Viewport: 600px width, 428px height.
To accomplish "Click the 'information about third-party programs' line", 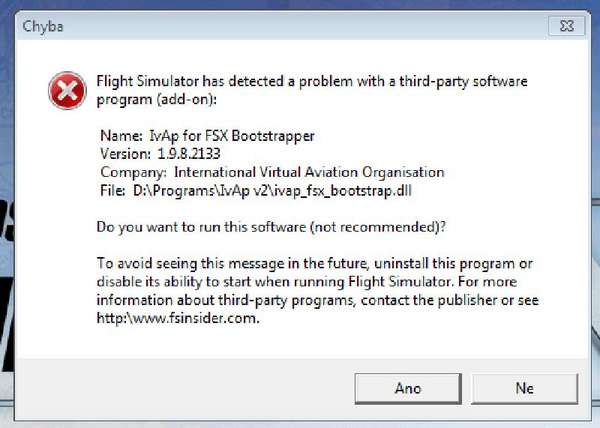I will click(x=318, y=300).
